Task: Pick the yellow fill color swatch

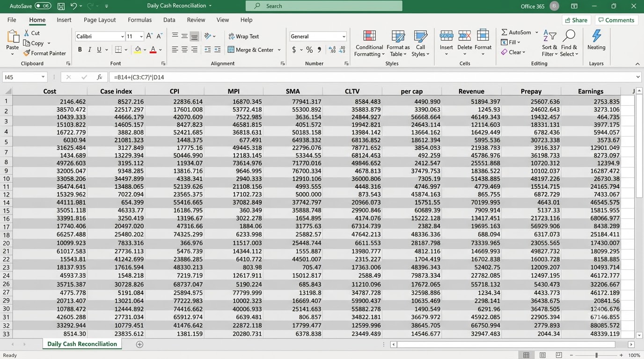Action: 138,50
